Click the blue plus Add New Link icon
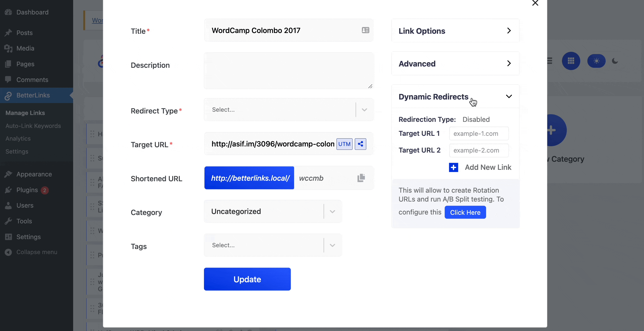 454,167
